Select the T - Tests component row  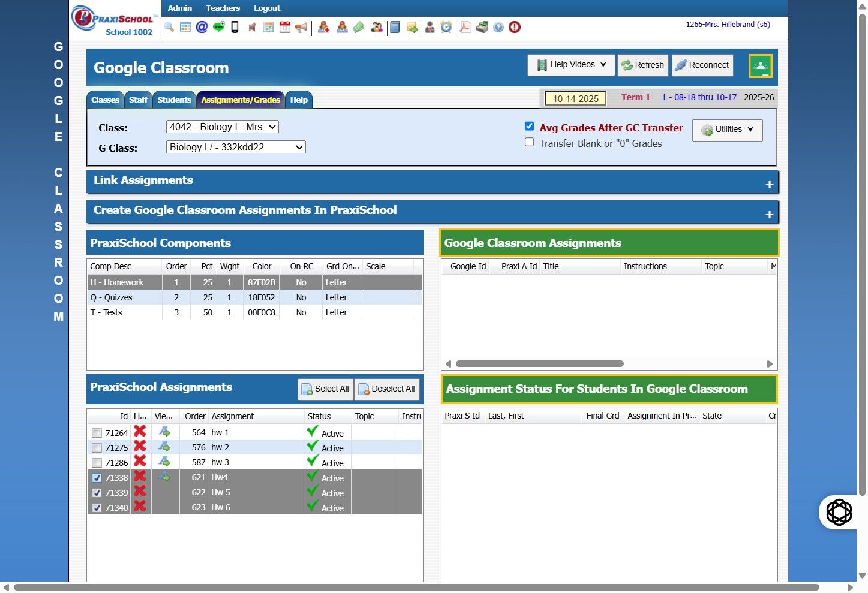(x=254, y=312)
